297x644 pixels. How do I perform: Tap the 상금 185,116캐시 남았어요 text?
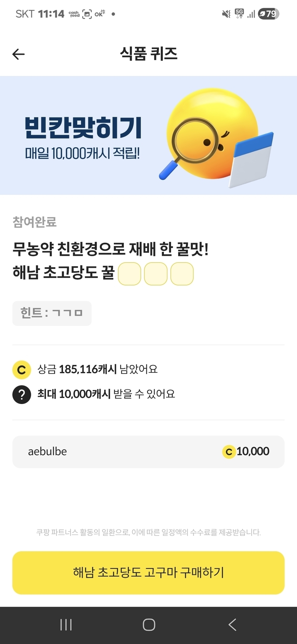97,369
